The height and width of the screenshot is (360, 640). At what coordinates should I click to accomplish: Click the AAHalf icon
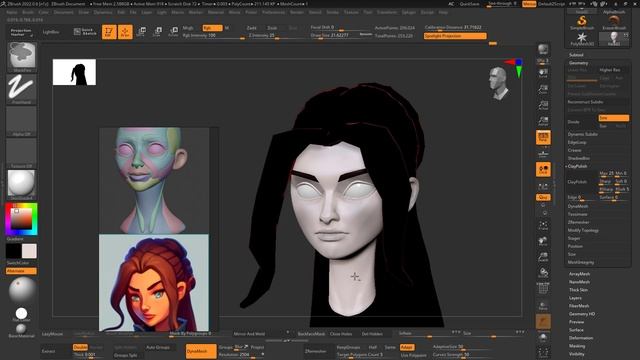[543, 121]
